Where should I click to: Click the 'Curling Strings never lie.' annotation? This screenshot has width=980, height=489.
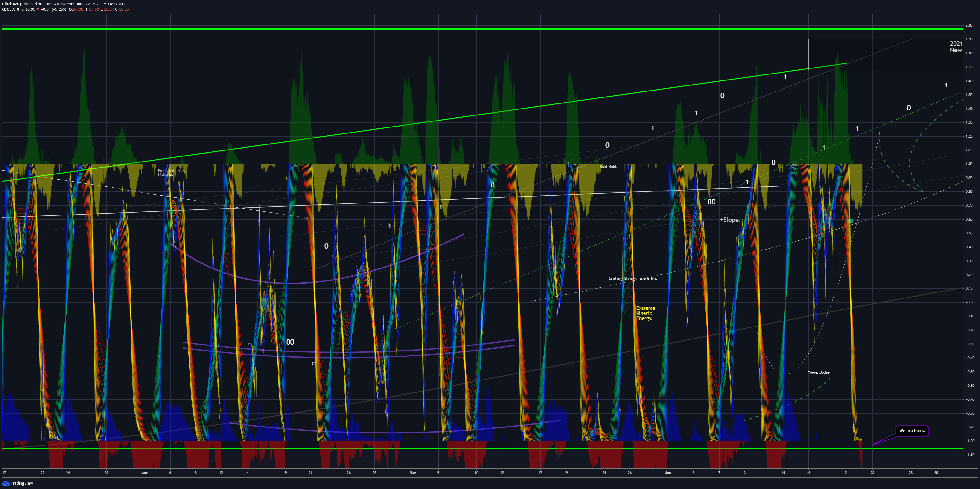[x=632, y=278]
